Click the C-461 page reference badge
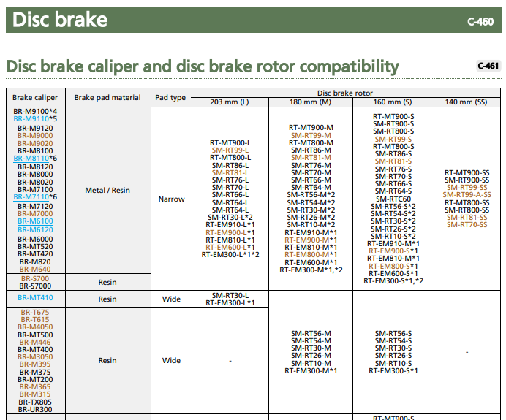This screenshot has width=506, height=420. (488, 66)
